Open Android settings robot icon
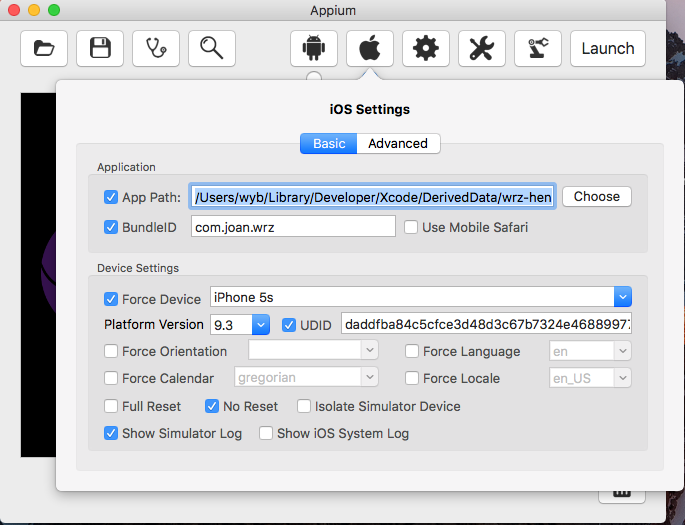This screenshot has width=685, height=525. pos(314,48)
